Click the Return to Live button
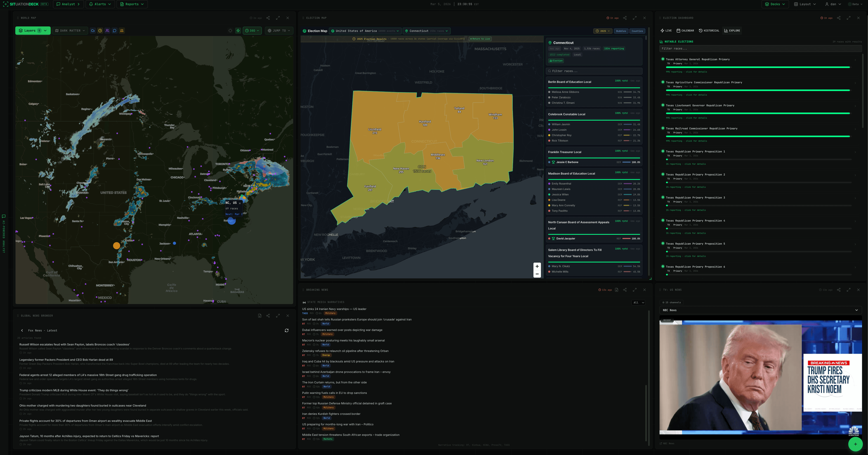 tap(480, 39)
